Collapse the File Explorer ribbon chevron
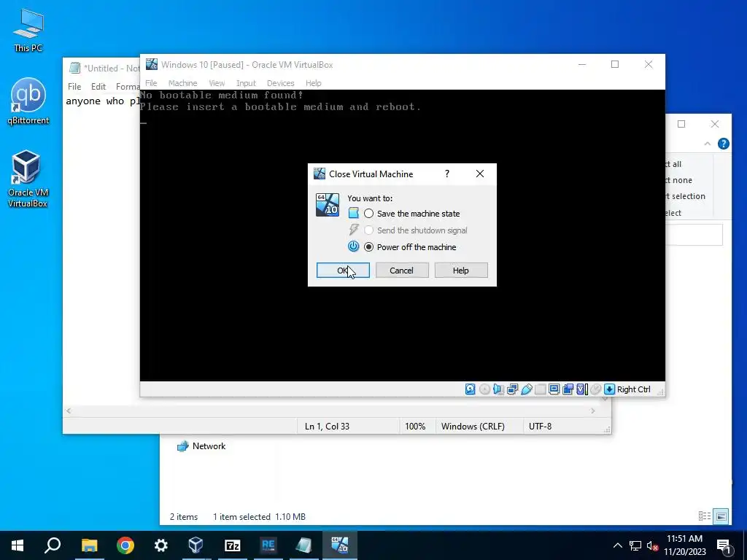The width and height of the screenshot is (747, 560). tap(708, 144)
